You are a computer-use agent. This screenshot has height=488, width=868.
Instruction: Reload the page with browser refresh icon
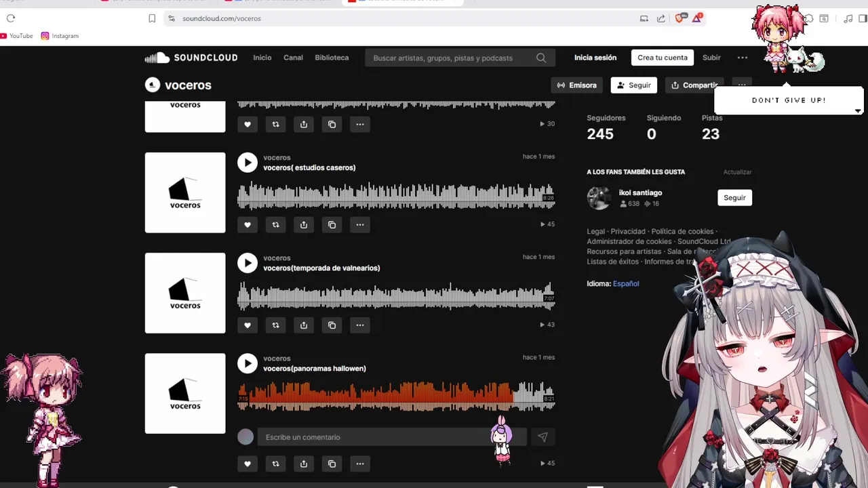pos(11,18)
